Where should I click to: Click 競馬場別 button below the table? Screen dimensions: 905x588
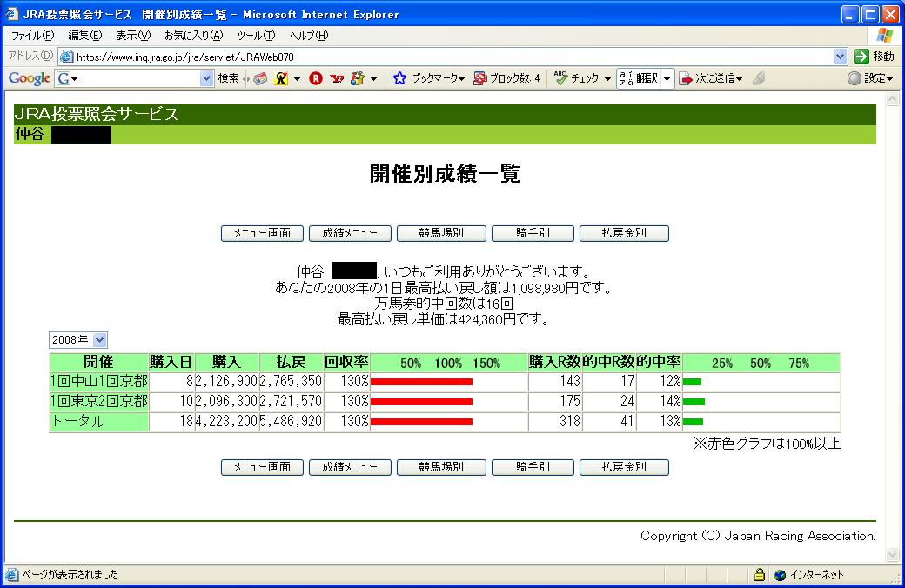[x=441, y=467]
